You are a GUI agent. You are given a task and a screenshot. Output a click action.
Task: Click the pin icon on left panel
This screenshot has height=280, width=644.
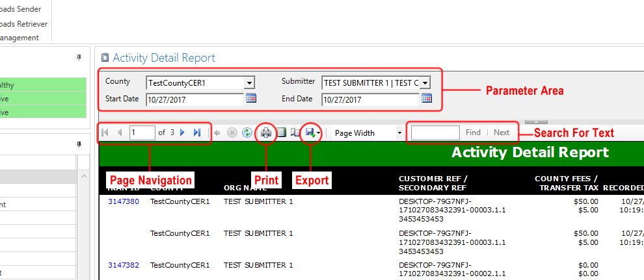tap(79, 58)
